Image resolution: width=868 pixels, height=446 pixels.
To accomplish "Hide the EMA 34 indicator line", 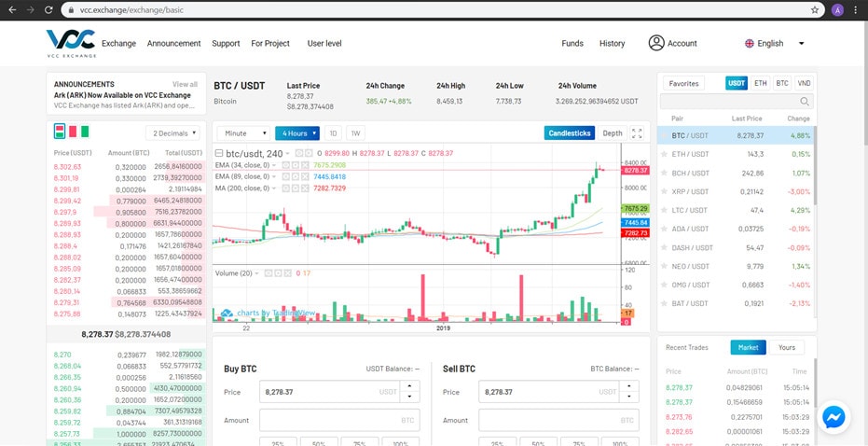I will point(285,165).
